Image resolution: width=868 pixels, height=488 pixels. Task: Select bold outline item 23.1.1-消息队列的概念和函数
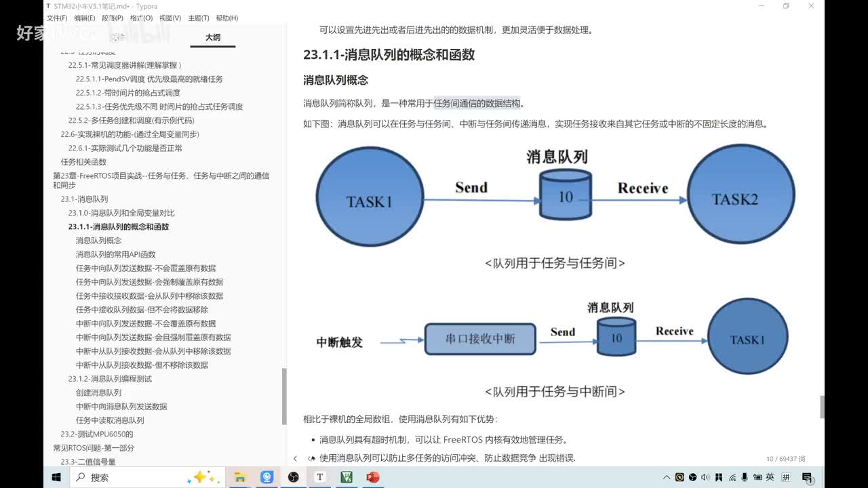click(x=119, y=227)
